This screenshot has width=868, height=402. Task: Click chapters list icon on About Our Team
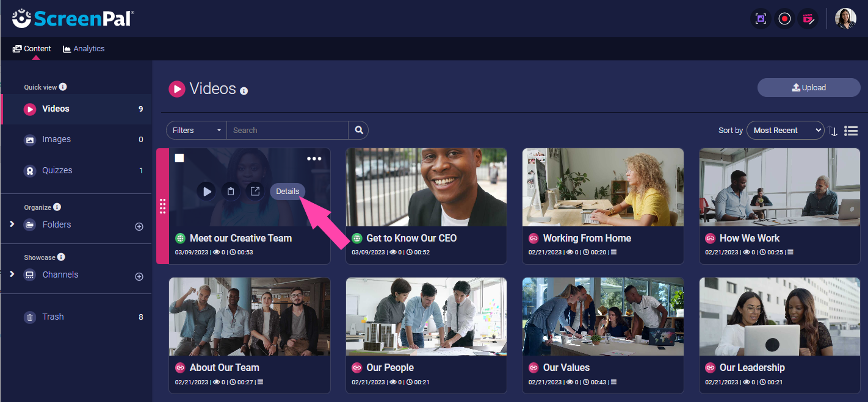click(260, 382)
